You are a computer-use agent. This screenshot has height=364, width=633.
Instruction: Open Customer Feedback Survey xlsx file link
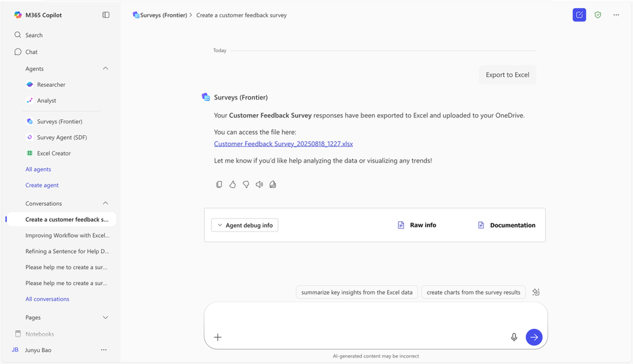pos(284,143)
